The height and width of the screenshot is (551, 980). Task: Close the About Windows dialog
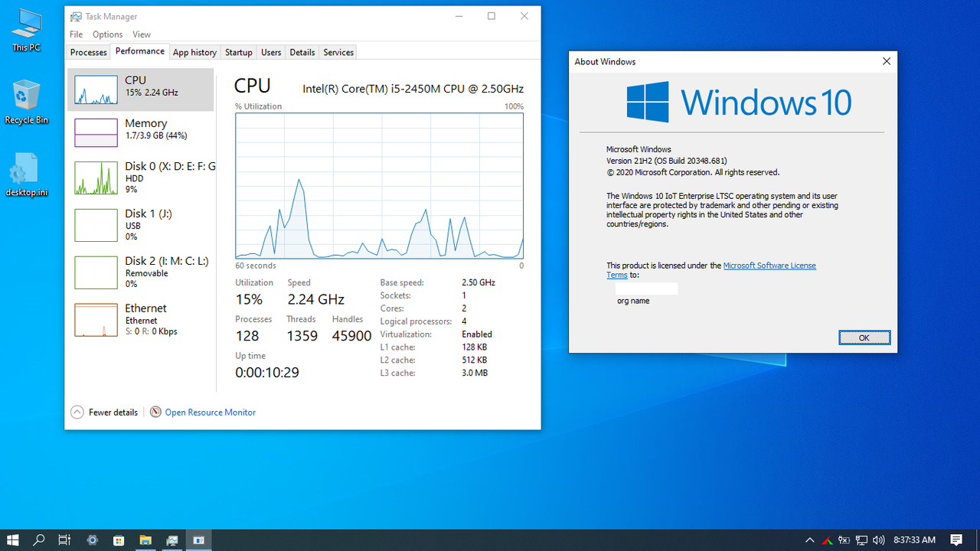(x=887, y=61)
